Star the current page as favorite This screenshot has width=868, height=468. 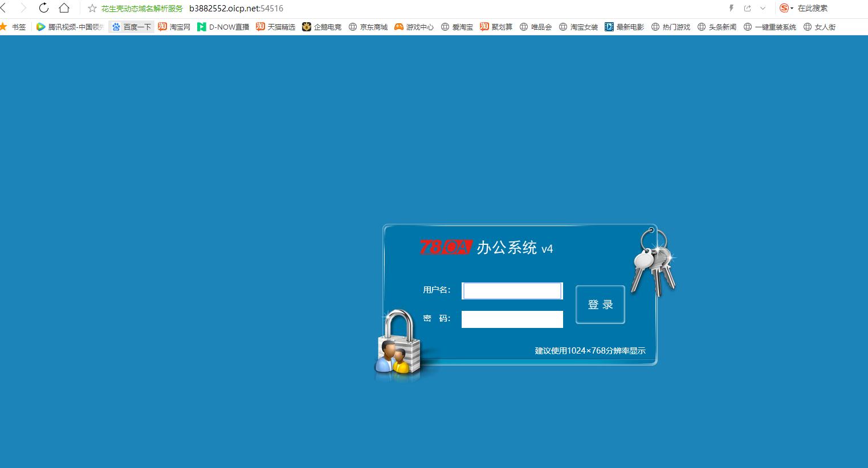pyautogui.click(x=91, y=8)
